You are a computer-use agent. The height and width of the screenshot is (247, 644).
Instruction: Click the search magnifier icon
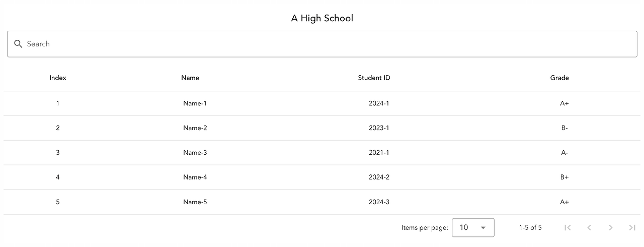[18, 44]
